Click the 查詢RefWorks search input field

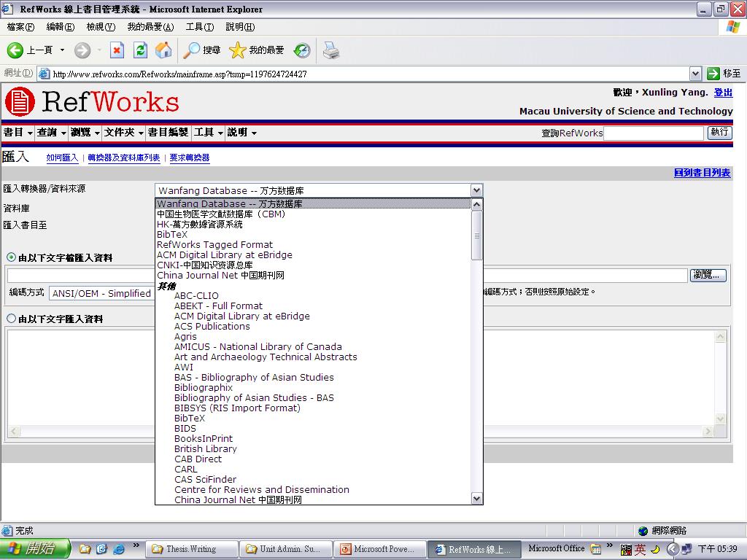click(653, 133)
